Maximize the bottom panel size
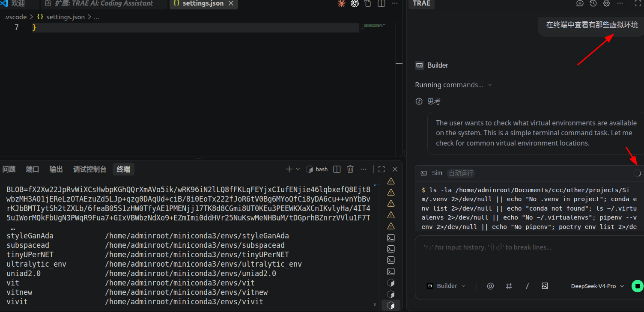The image size is (644, 312). 382,169
